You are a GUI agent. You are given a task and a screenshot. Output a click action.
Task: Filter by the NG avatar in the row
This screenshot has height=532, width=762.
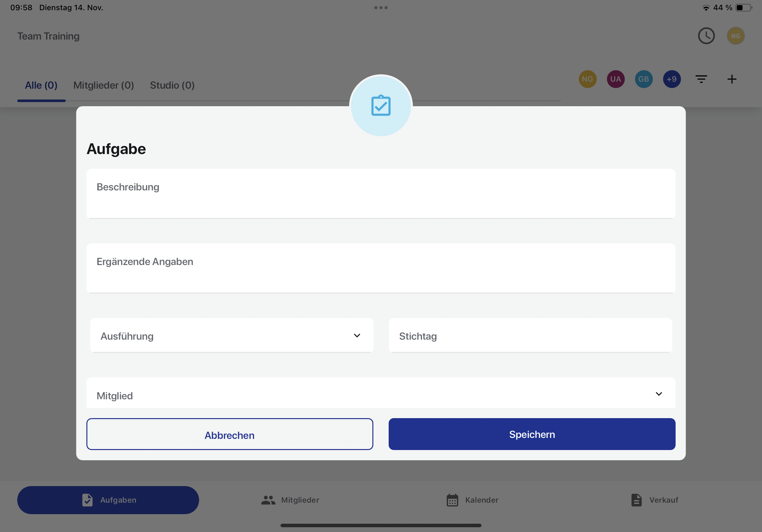[x=587, y=79]
